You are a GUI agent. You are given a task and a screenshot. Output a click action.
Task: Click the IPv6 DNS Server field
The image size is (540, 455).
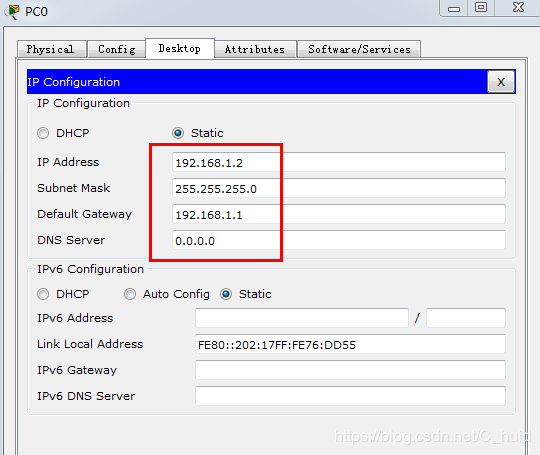(350, 396)
